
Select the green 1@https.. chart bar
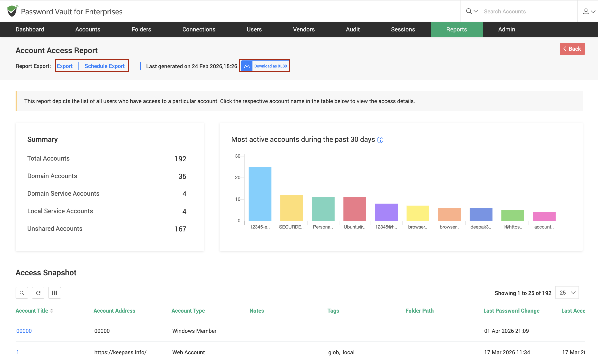pyautogui.click(x=512, y=215)
